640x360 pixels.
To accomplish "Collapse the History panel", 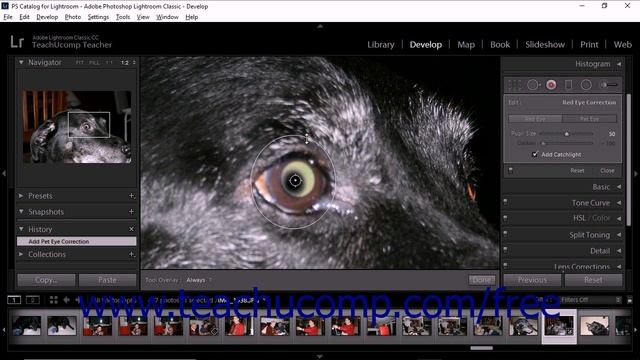I will click(x=21, y=229).
